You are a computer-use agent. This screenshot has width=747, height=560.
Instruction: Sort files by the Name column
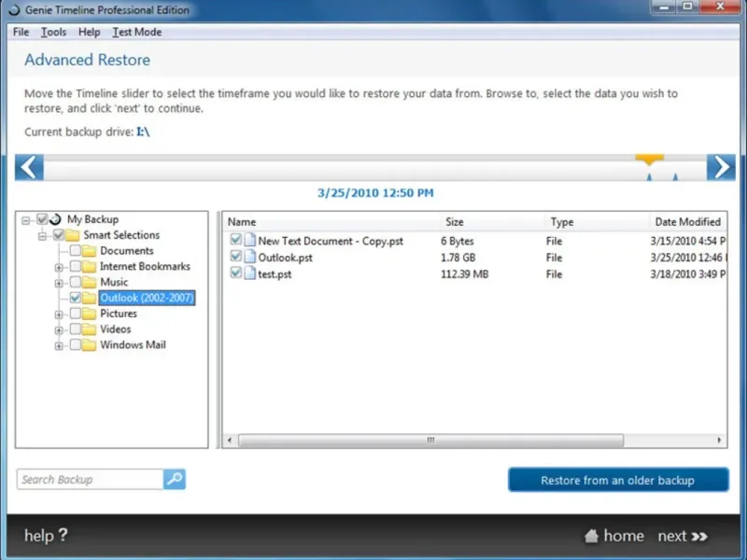tap(331, 222)
